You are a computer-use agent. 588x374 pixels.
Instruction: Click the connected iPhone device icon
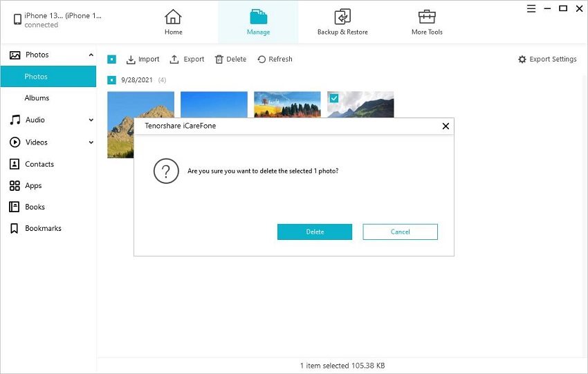(17, 19)
